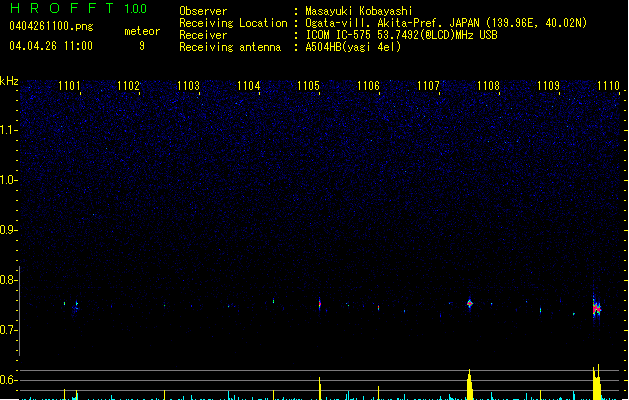Click the 1101 time axis marker
Viewport: 629px width, 400px height.
click(x=69, y=86)
